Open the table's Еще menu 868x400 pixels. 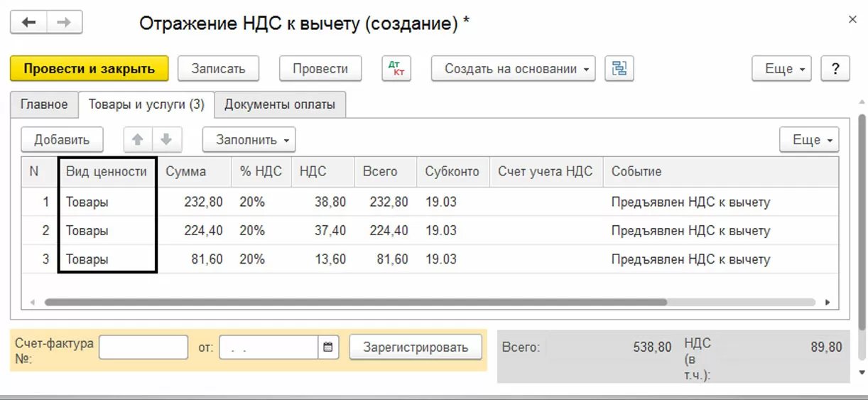[x=809, y=139]
